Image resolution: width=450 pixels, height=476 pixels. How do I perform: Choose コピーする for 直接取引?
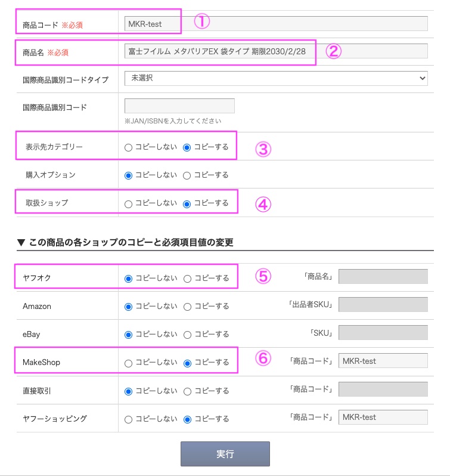pos(187,391)
